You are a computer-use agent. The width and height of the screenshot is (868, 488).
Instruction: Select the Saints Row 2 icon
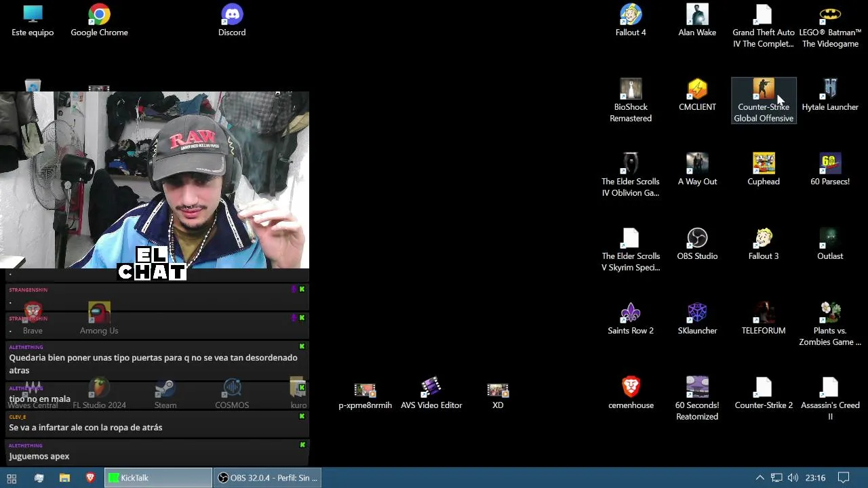pos(631,319)
